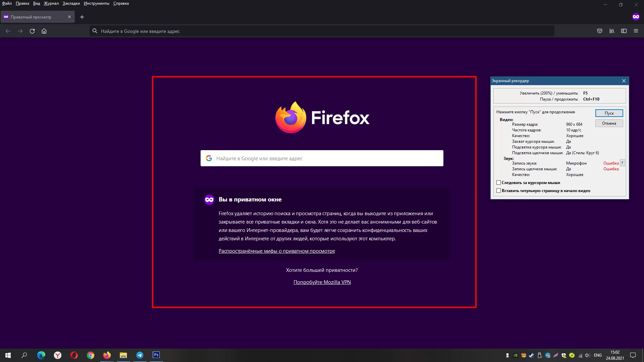Open the Pocket save icon

[x=600, y=31]
